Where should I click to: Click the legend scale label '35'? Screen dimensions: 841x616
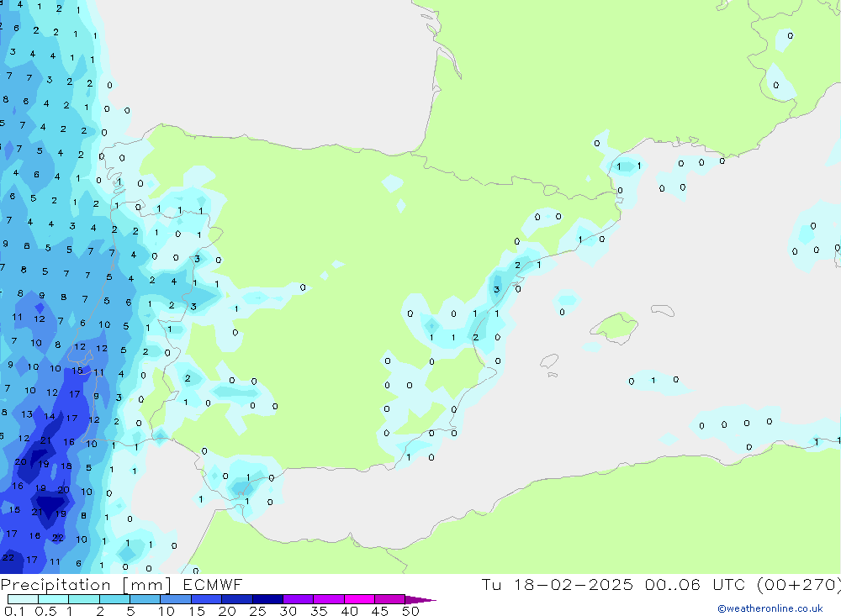coord(319,611)
